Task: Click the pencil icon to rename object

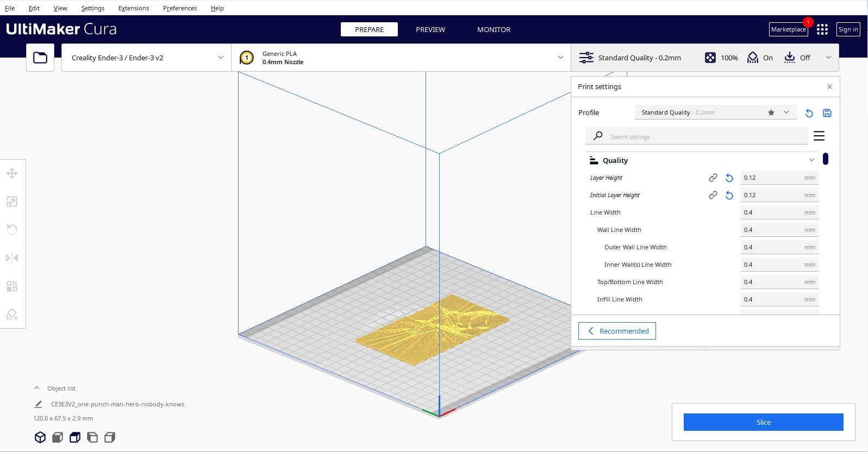Action: point(38,404)
